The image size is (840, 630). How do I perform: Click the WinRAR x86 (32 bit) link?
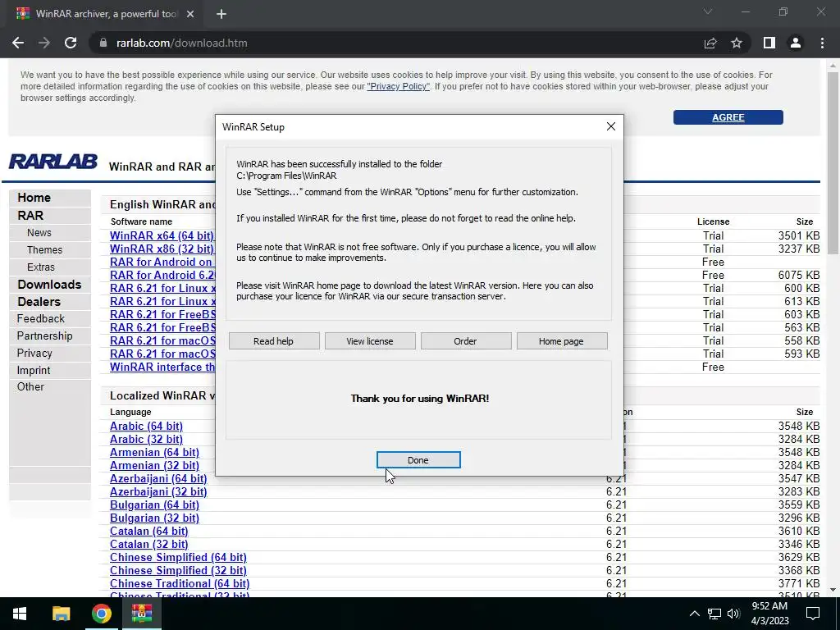(162, 249)
